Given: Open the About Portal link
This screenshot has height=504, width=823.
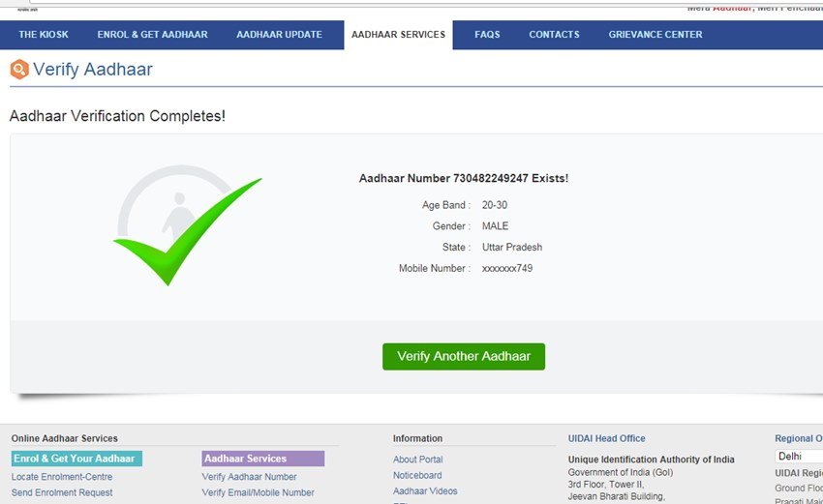Looking at the screenshot, I should click(x=417, y=460).
